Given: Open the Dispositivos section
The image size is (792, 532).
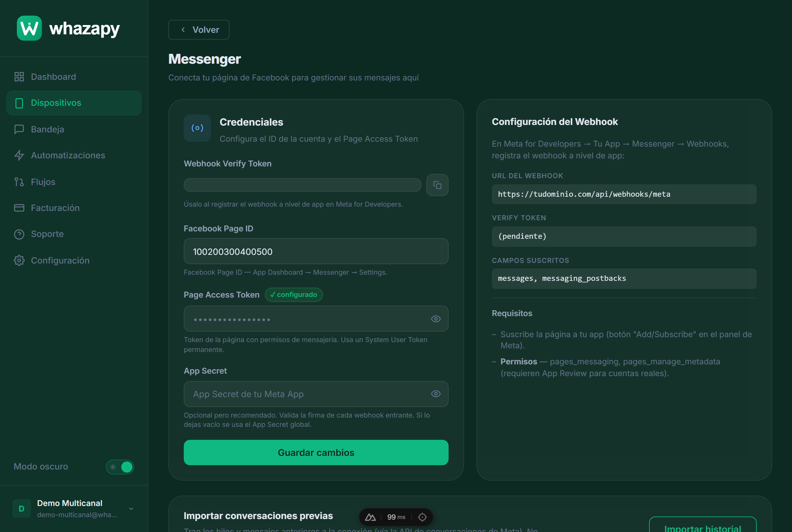Looking at the screenshot, I should point(74,103).
